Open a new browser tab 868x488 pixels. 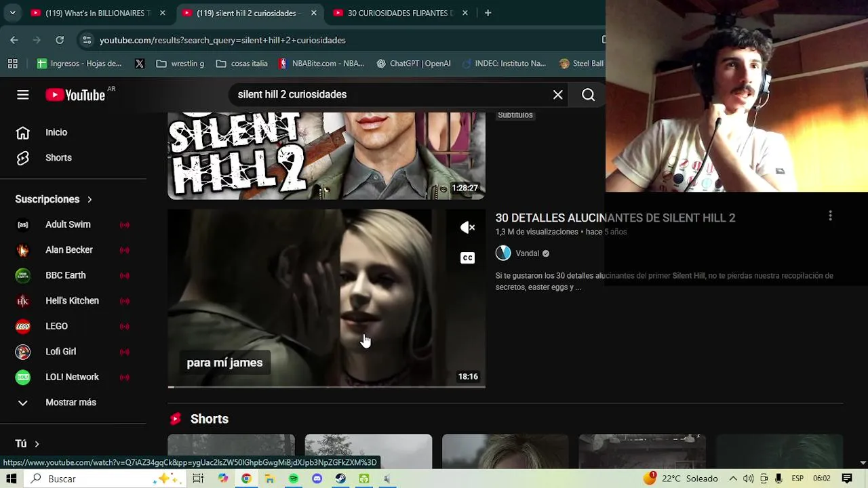point(488,13)
